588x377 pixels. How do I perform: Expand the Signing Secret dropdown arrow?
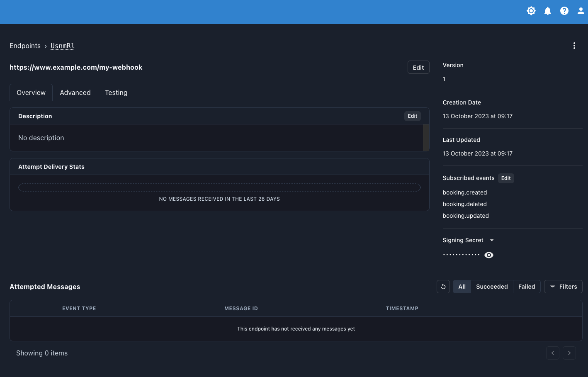point(492,240)
